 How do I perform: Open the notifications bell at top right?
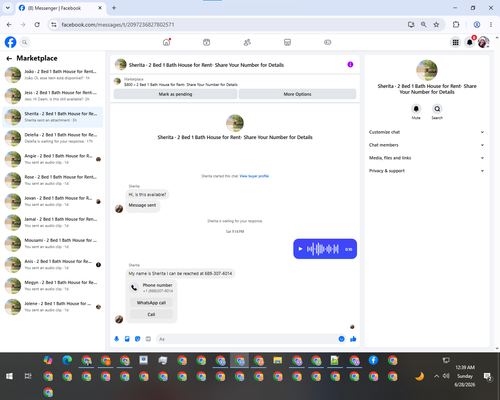pos(470,42)
